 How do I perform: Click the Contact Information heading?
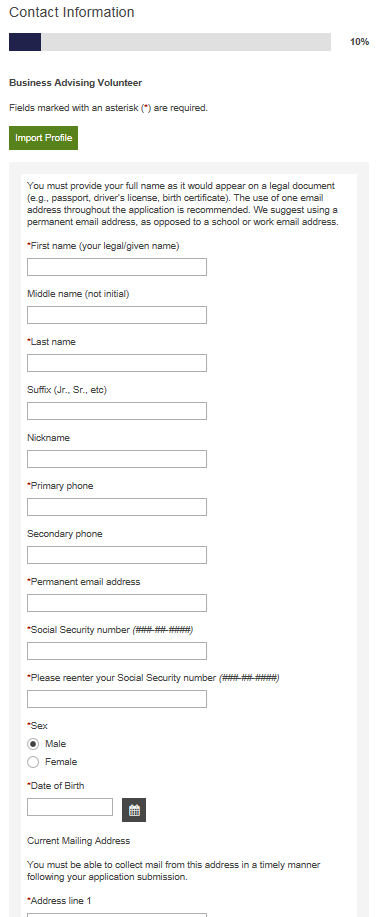71,12
